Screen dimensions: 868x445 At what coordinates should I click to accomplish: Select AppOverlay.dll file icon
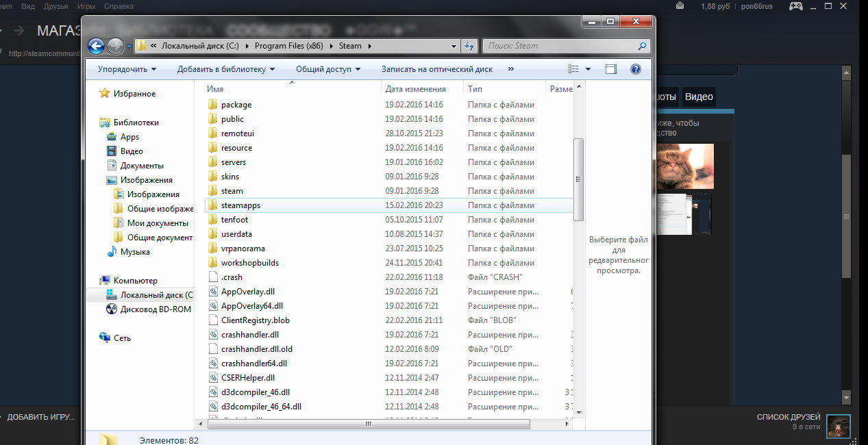point(212,292)
